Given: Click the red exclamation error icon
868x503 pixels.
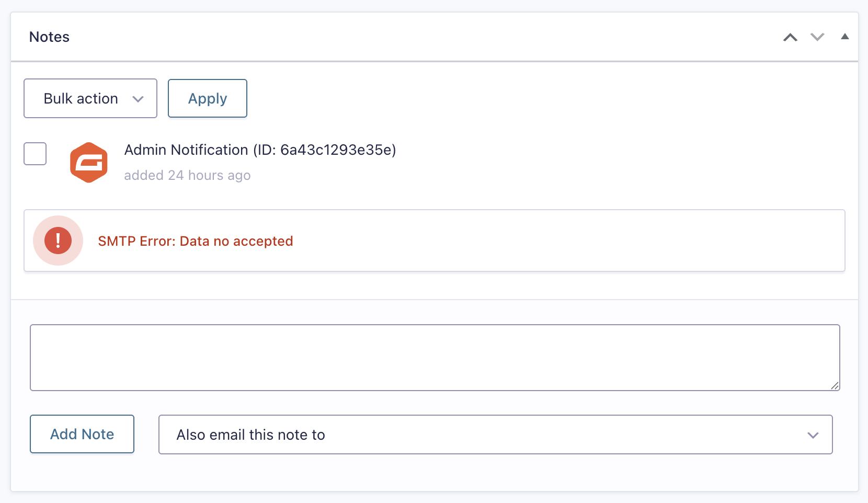Looking at the screenshot, I should [58, 241].
